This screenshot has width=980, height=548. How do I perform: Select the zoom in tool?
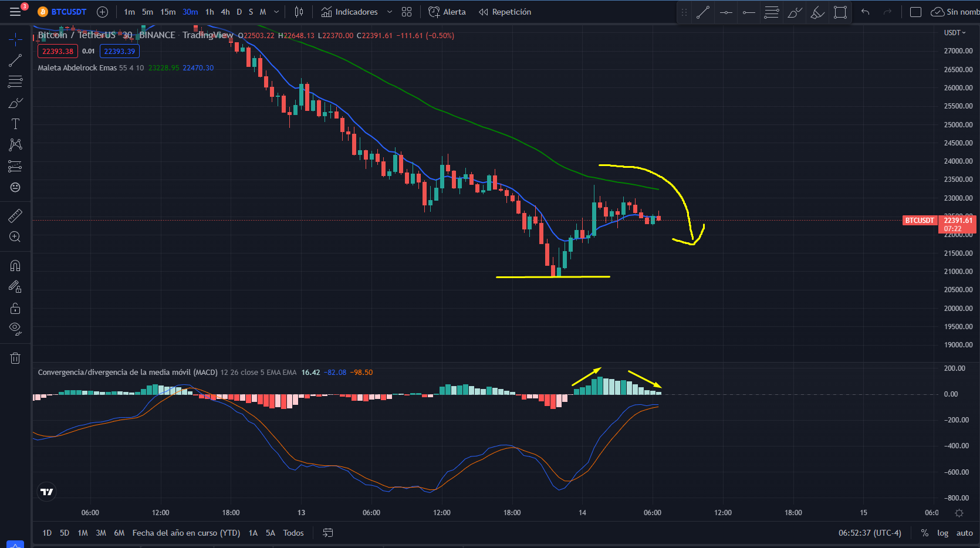click(x=15, y=237)
